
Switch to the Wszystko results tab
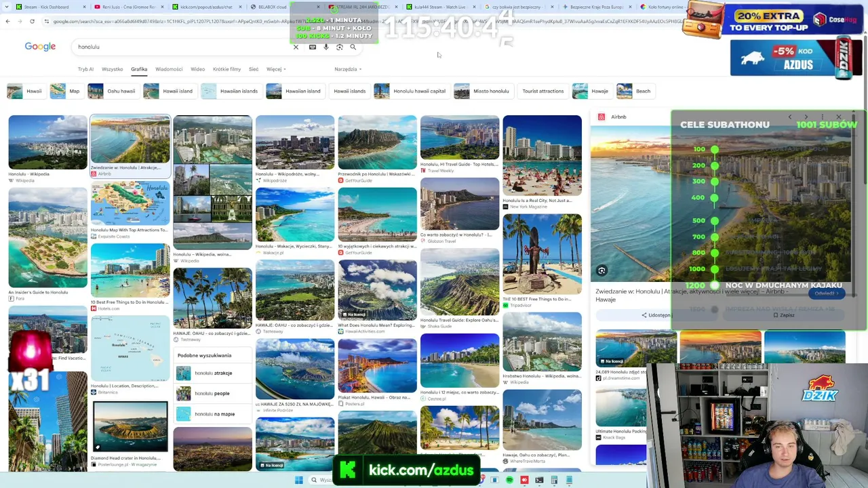coord(113,69)
